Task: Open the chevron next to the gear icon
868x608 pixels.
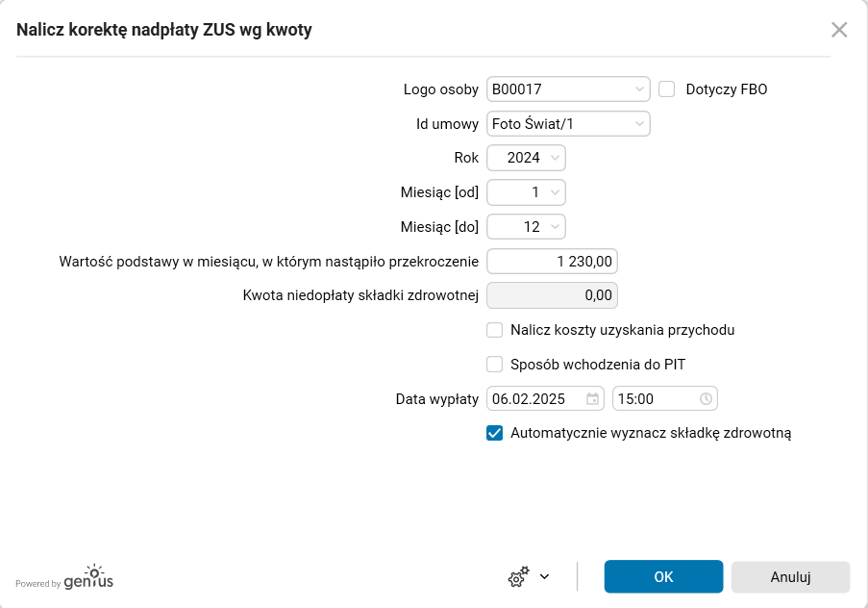Action: coord(543,577)
